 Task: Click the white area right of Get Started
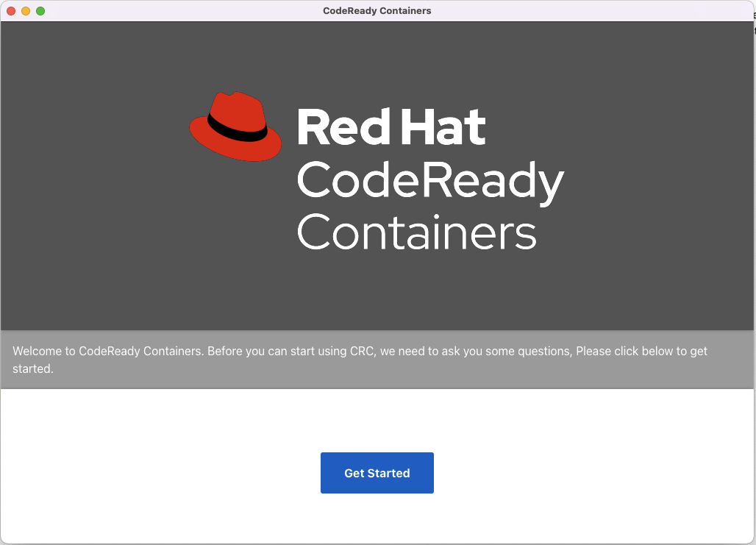coord(594,473)
